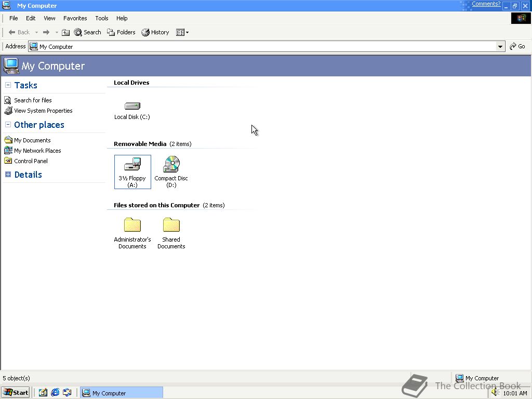Image resolution: width=532 pixels, height=399 pixels.
Task: Open the Views dropdown button
Action: point(182,32)
